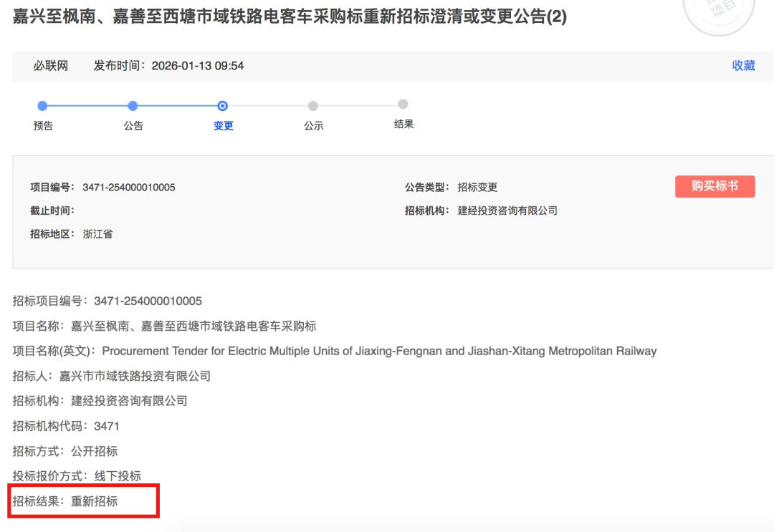This screenshot has width=774, height=532.
Task: Click the 项目编号 value in the summary box
Action: [129, 188]
